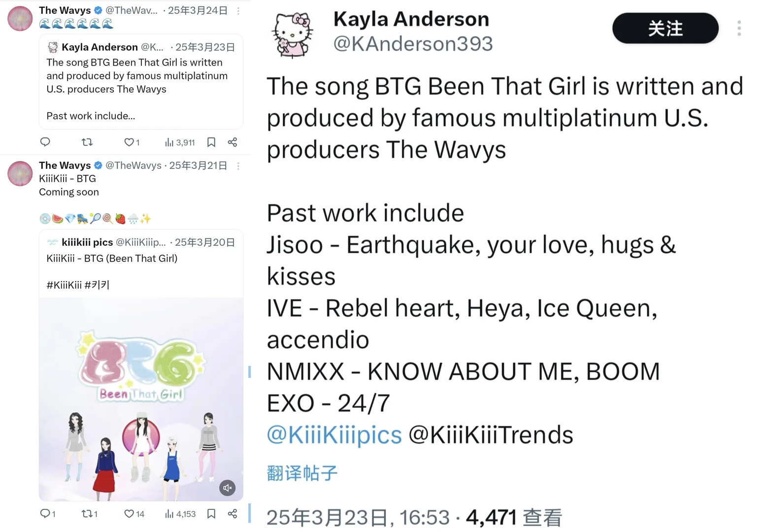This screenshot has height=532, width=765.
Task: Open the @KAnderson393 profile handle
Action: pyautogui.click(x=413, y=44)
